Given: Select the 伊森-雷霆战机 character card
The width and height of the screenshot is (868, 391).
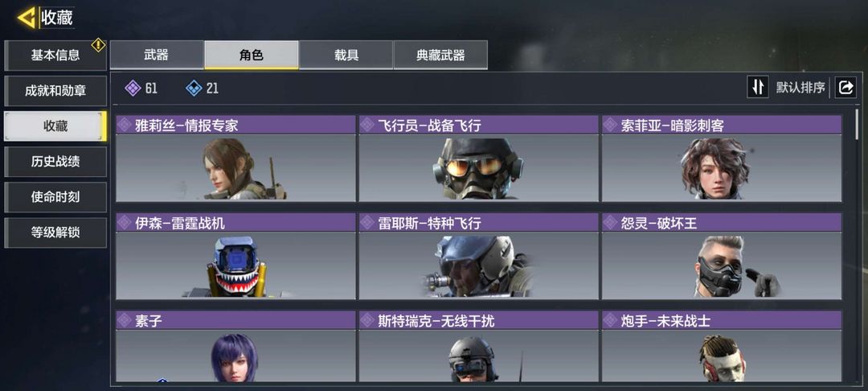Looking at the screenshot, I should click(x=235, y=257).
